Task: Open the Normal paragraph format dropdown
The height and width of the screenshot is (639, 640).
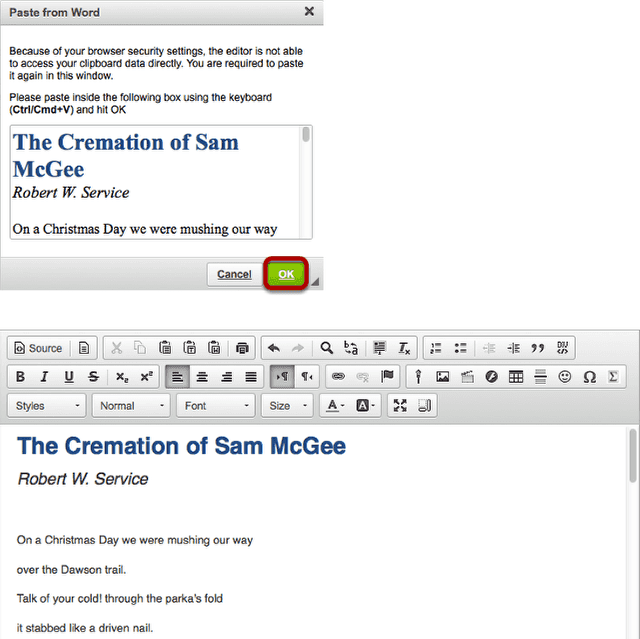Action: point(131,406)
